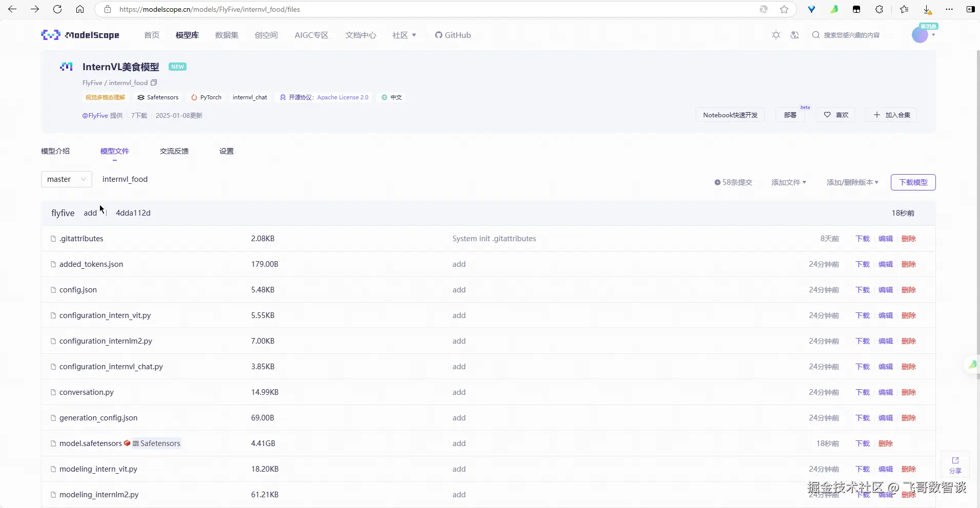Viewport: 980px width, 508px height.
Task: Open the browser downloads panel
Action: [x=927, y=9]
